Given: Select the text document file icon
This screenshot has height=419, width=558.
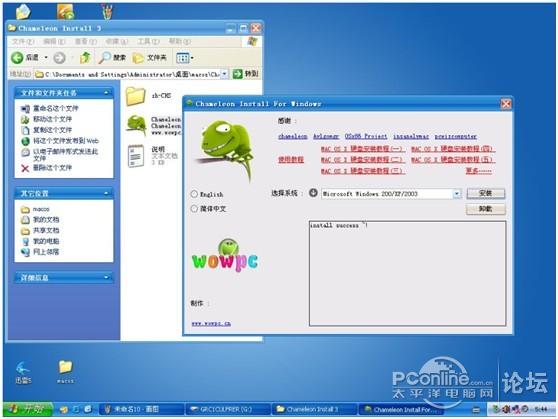Looking at the screenshot, I should 136,156.
